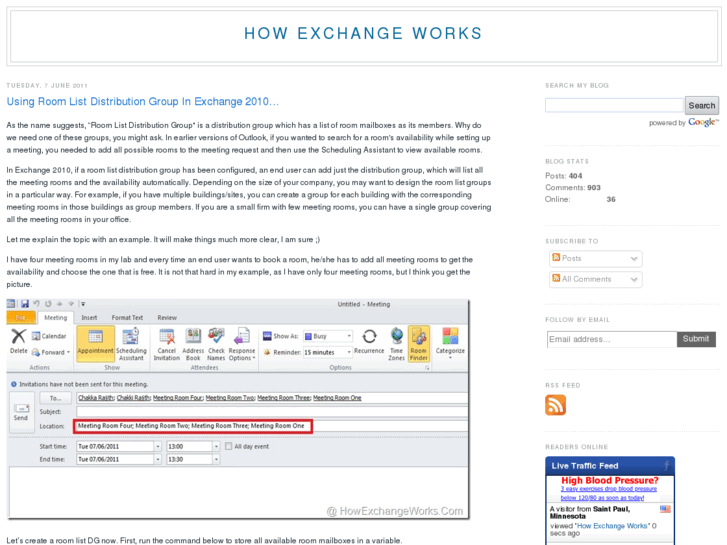Toggle the Room Finder pane
Viewport: 727px width, 545px height.
coord(419,344)
